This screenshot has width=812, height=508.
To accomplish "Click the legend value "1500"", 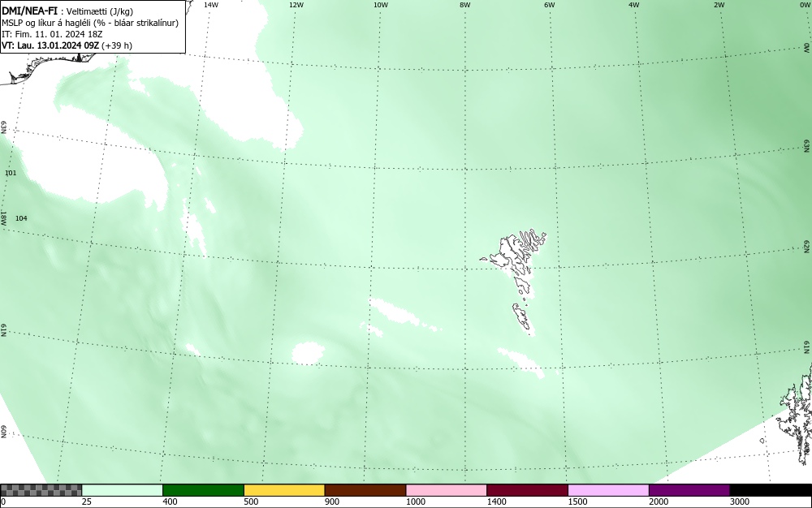I will pos(578,502).
